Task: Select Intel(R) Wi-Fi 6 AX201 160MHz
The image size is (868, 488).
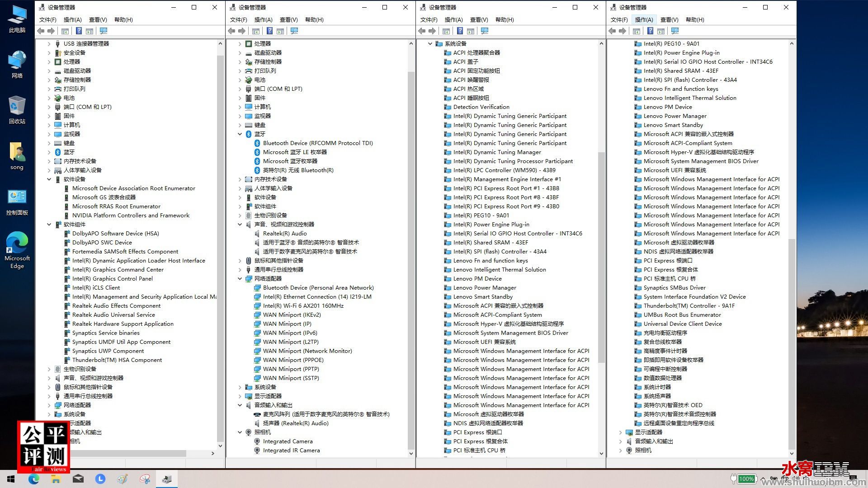Action: 303,306
